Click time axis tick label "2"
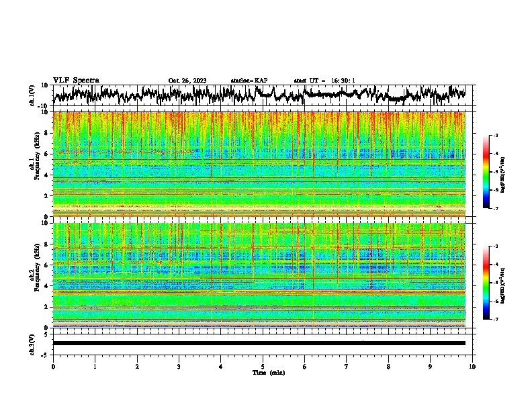Image resolution: width=532 pixels, height=411 pixels. pyautogui.click(x=137, y=367)
